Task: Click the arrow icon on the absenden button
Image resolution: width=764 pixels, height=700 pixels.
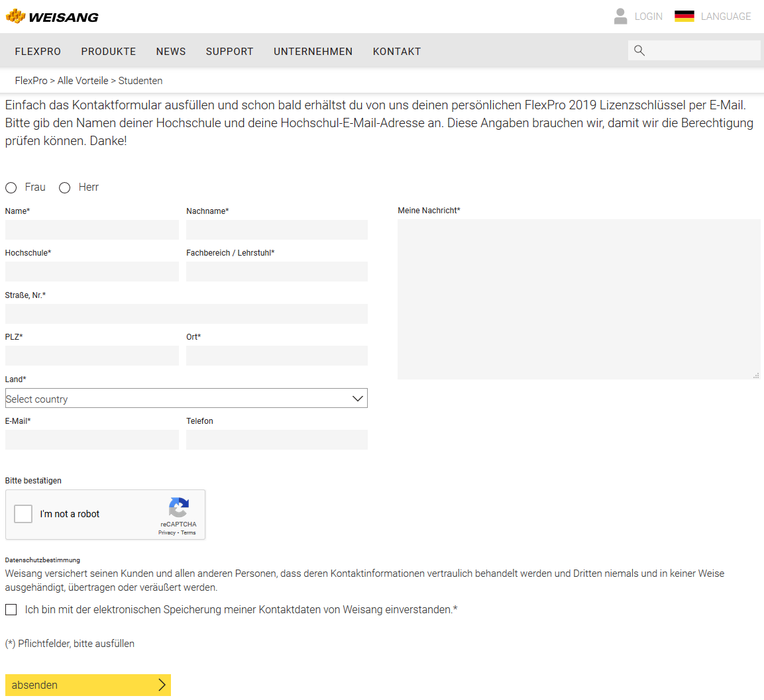Action: (x=162, y=684)
